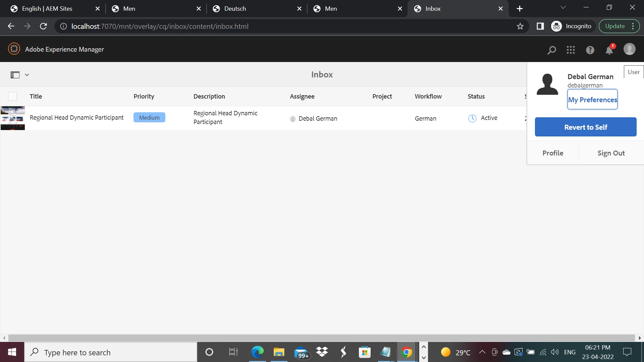
Task: Open the Solutions grid switcher icon
Action: [571, 50]
